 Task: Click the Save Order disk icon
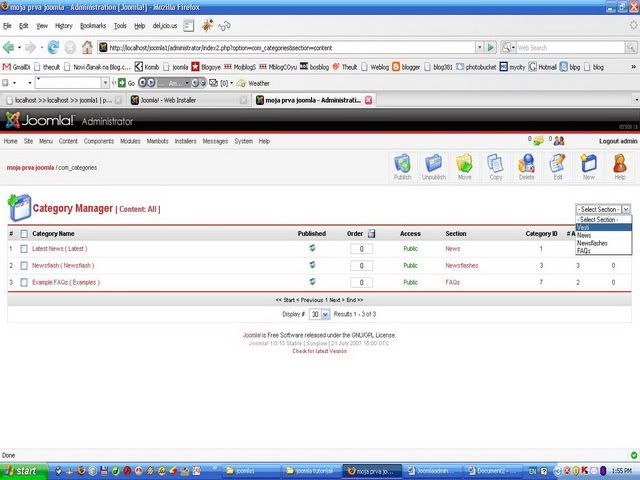pos(371,233)
